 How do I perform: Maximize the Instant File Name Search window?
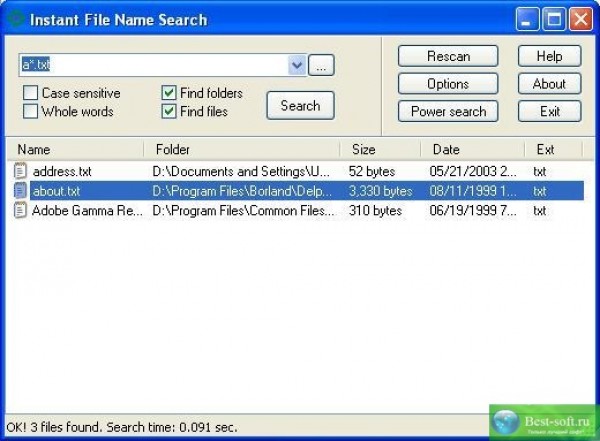tap(554, 19)
